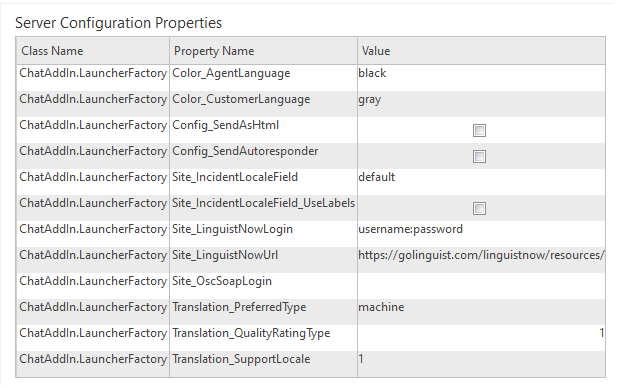The image size is (617, 388).
Task: Click the class name in the Site_LinguistNowUrl row
Action: pyautogui.click(x=93, y=255)
